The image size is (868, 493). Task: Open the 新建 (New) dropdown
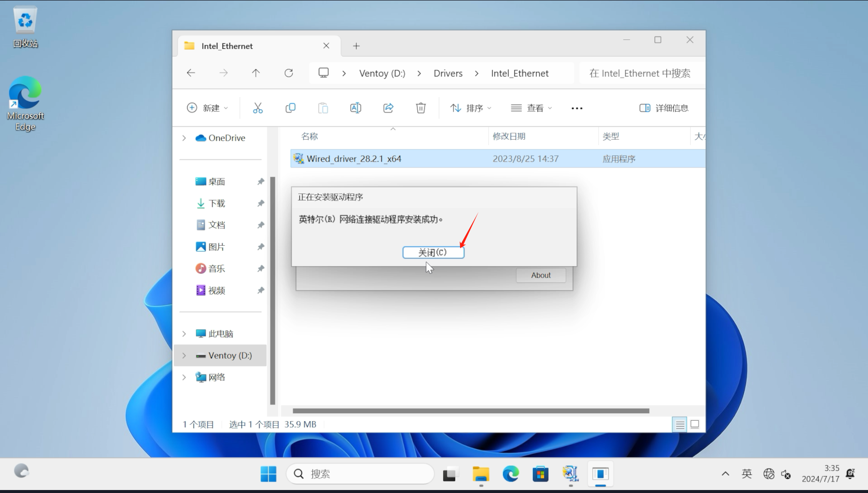click(207, 108)
